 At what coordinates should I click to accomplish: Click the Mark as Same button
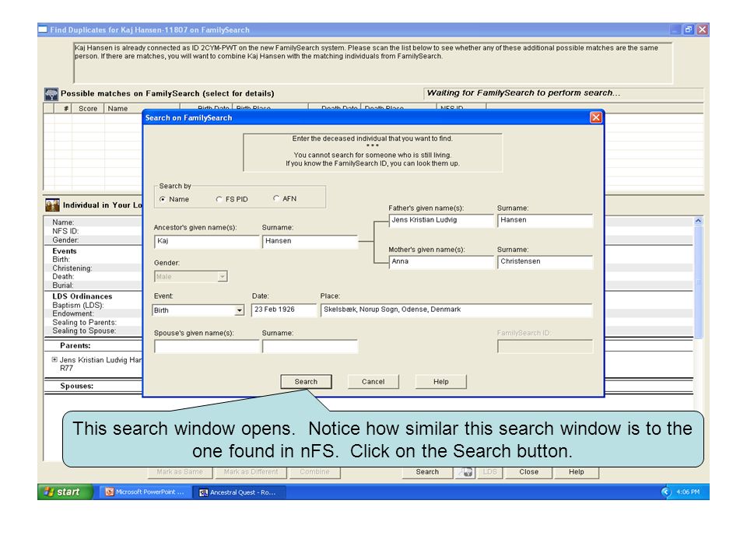pyautogui.click(x=180, y=472)
